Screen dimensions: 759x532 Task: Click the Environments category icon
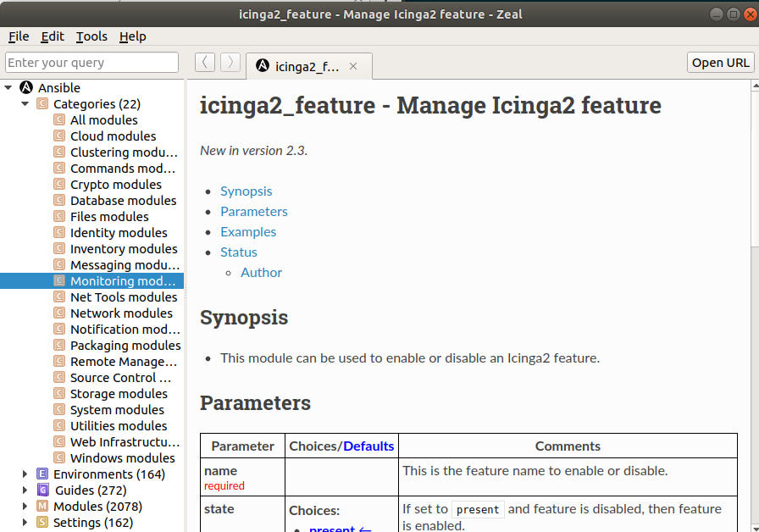pos(42,474)
